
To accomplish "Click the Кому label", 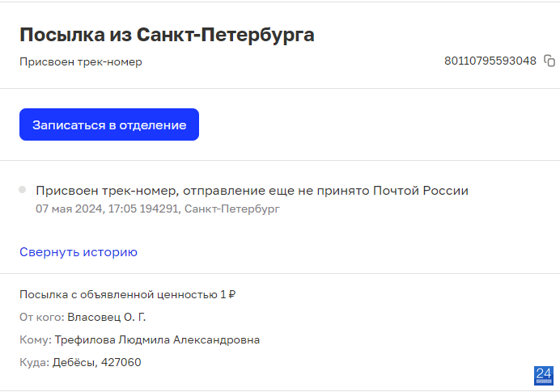I will 36,339.
